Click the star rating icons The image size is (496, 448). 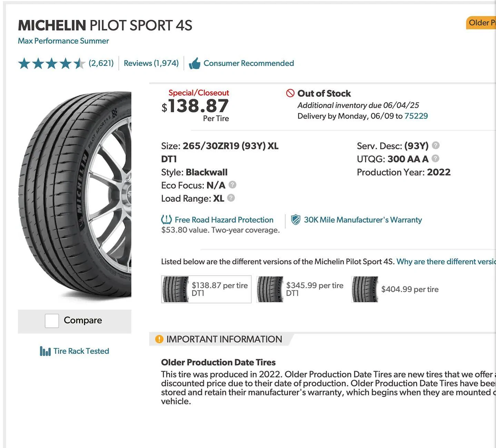pyautogui.click(x=51, y=63)
